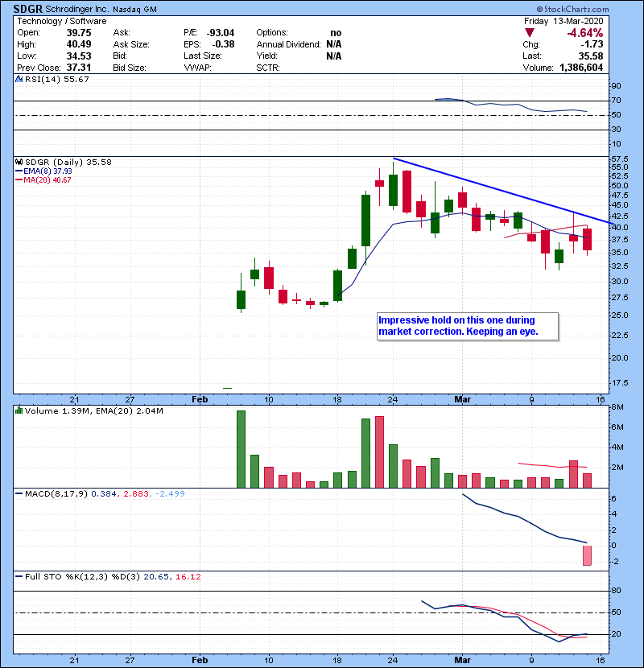
Task: Click the High value 40.49
Action: pyautogui.click(x=79, y=44)
